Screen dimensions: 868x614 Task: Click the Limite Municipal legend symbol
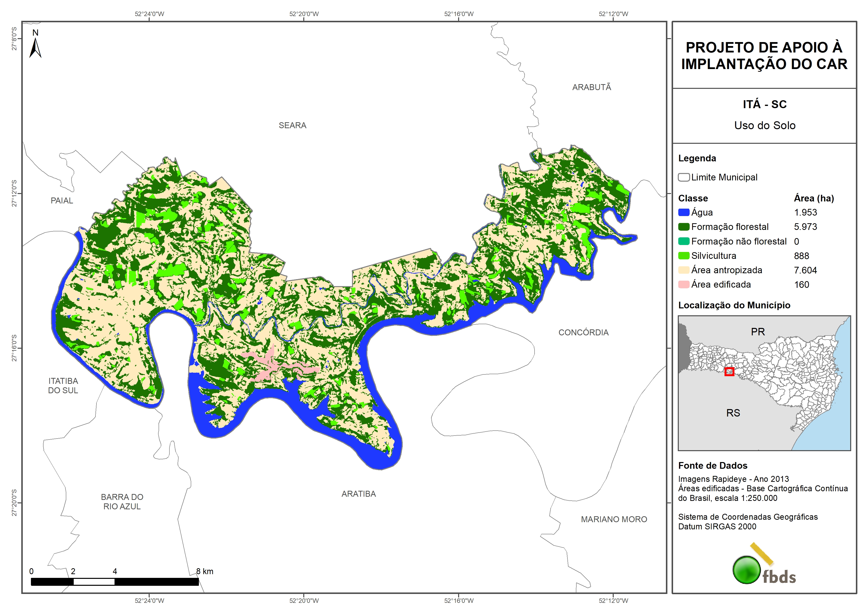(x=683, y=177)
